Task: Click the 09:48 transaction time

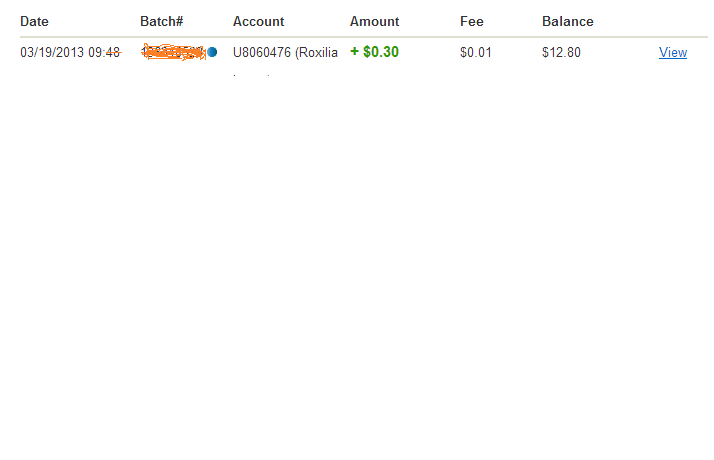Action: point(104,52)
